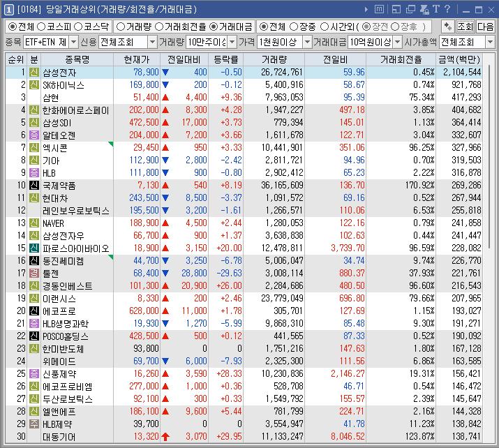Viewport: 499px width, 448px height.
Task: Click the 신 badge on the 엘앤에프 row
Action: 34,412
